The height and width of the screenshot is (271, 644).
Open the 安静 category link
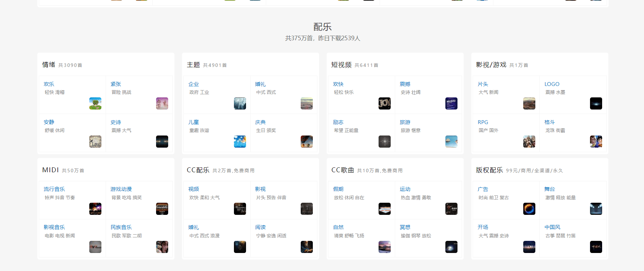tap(49, 122)
